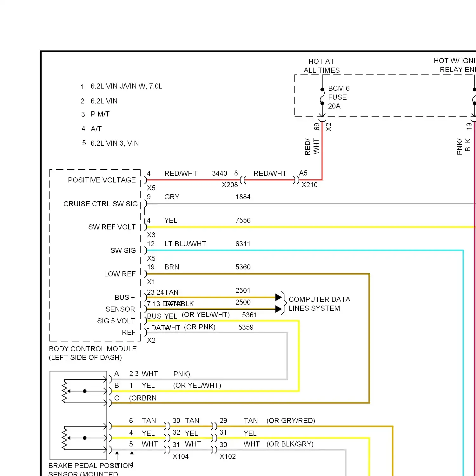Click the 'HOT AT ALL TIMES' label
The width and height of the screenshot is (476, 476).
point(321,66)
